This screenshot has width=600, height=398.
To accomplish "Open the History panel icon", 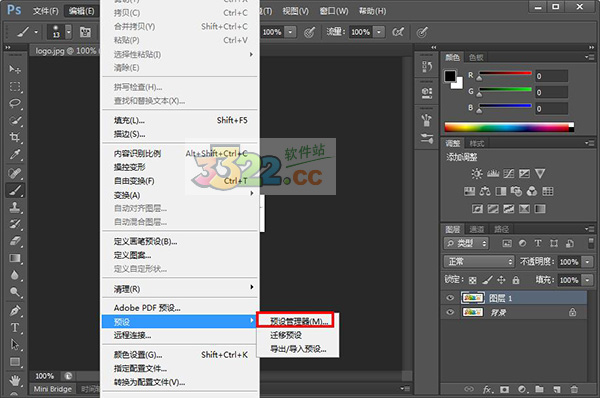I will (x=427, y=67).
